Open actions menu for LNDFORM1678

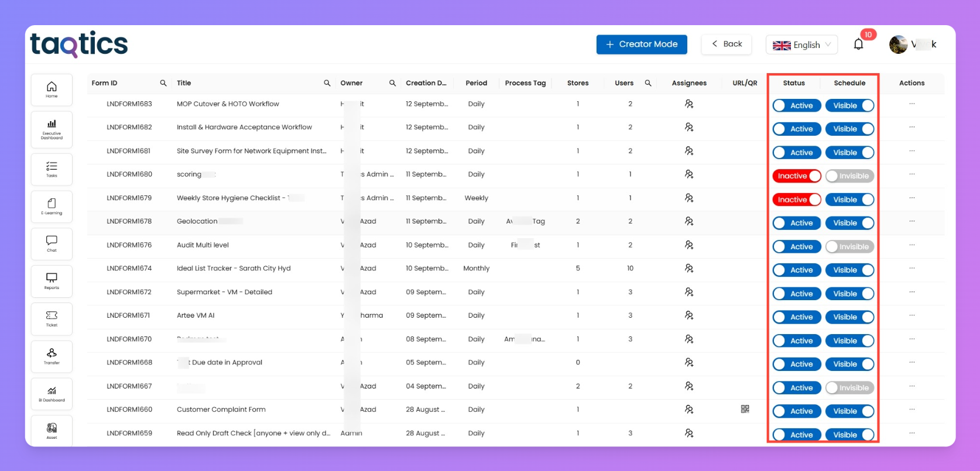click(x=912, y=222)
